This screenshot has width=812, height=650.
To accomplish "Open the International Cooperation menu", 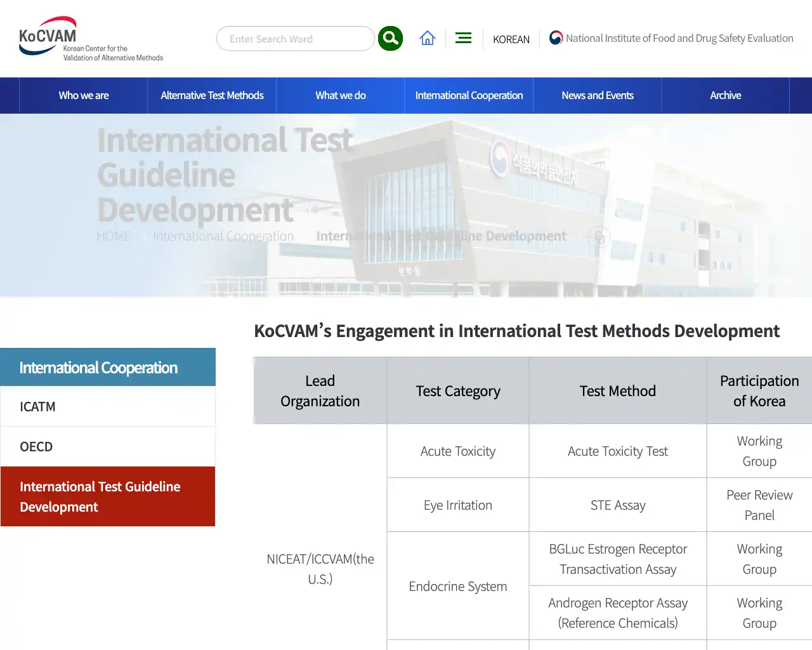I will pos(469,95).
